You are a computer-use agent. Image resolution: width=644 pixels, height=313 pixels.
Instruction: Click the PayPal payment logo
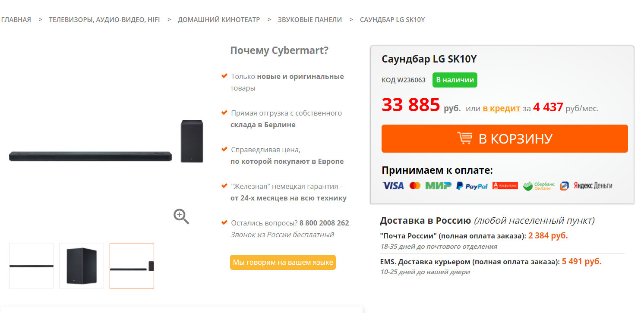click(472, 186)
